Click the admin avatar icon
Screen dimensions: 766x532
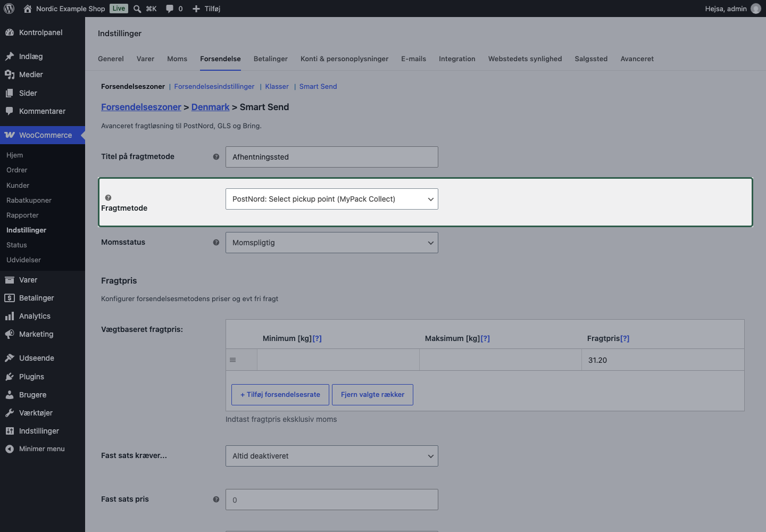pos(756,9)
